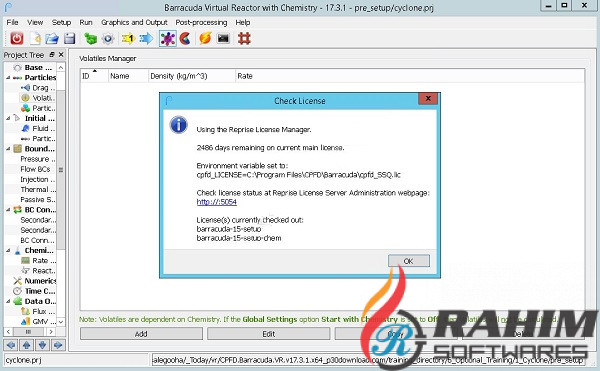Collapse the Chemi... tree node
Image resolution: width=600 pixels, height=371 pixels.
click(x=8, y=251)
